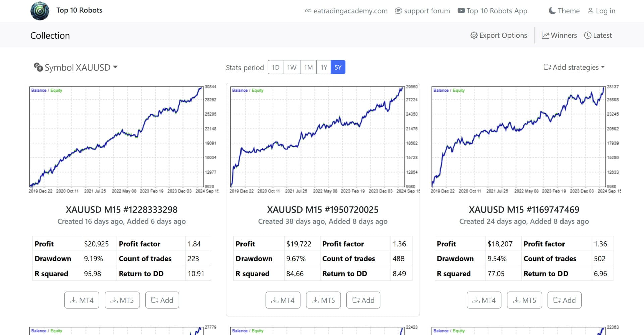Image resolution: width=644 pixels, height=335 pixels.
Task: Click the Log in text link
Action: (606, 11)
